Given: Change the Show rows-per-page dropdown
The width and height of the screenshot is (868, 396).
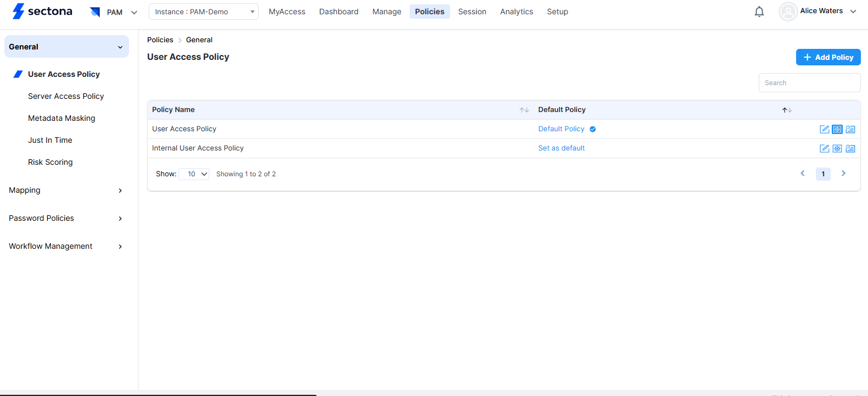Looking at the screenshot, I should click(194, 174).
